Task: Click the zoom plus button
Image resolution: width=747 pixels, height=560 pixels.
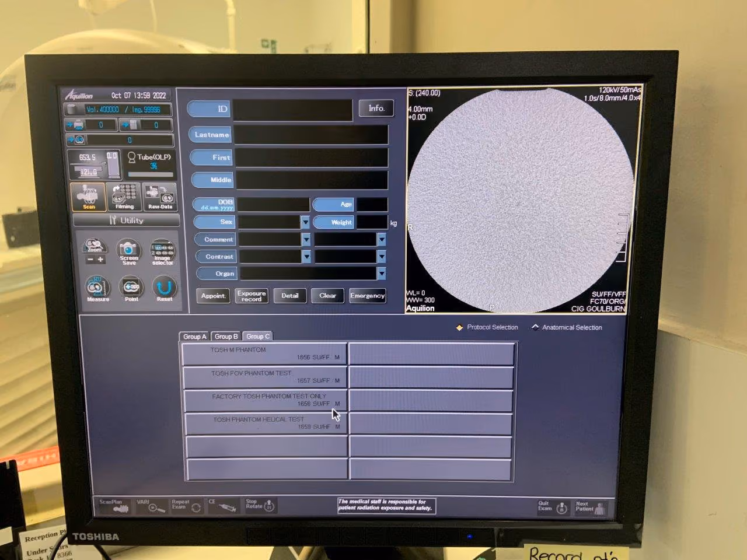Action: point(100,259)
